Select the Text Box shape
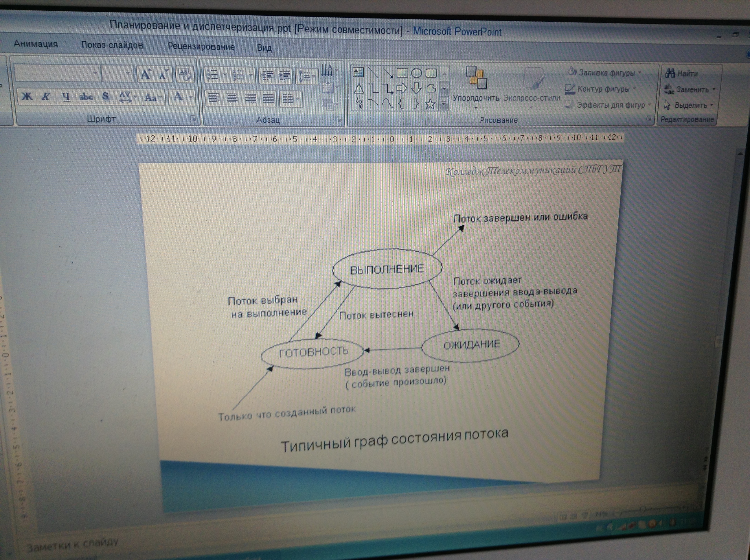The width and height of the screenshot is (750, 560). coord(358,72)
